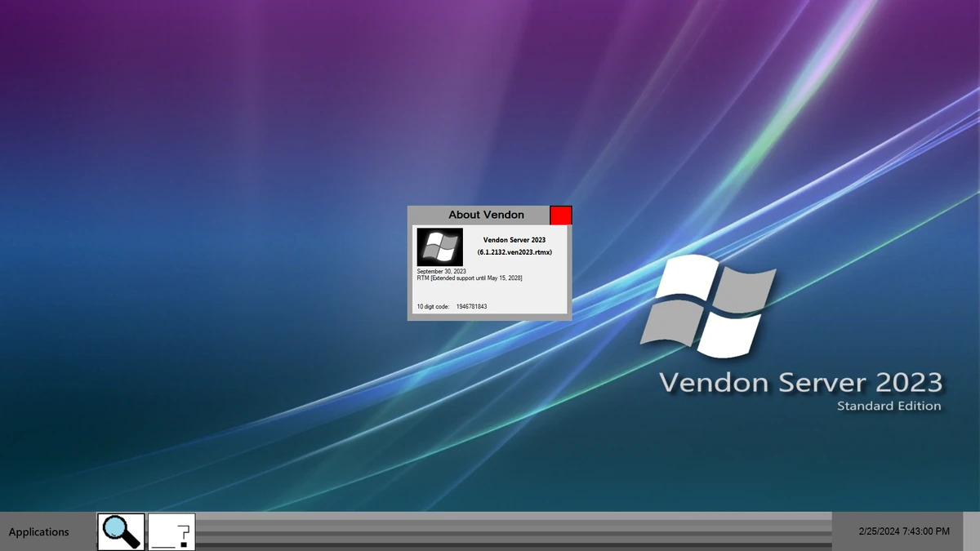Click the Vendon Server 2023 desktop watermark text
980x551 pixels.
pyautogui.click(x=803, y=382)
